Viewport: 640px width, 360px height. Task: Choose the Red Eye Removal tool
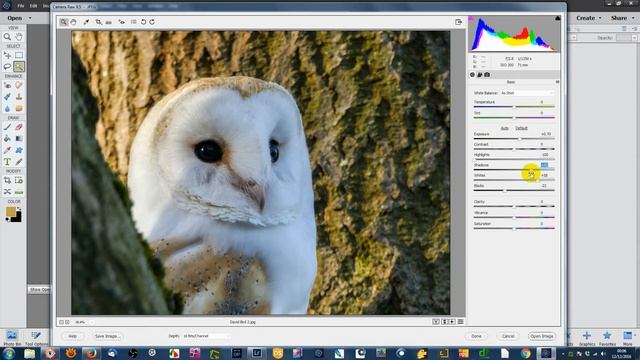coord(122,22)
